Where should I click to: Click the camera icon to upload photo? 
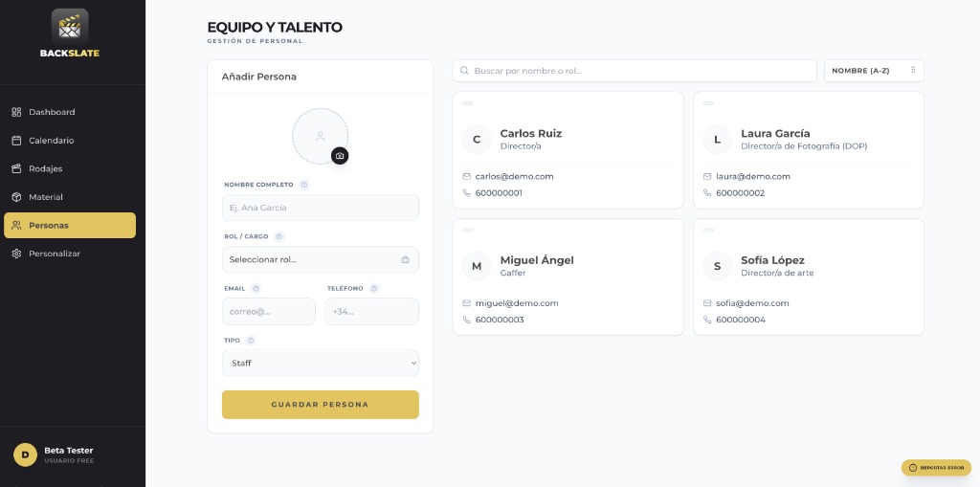tap(340, 156)
